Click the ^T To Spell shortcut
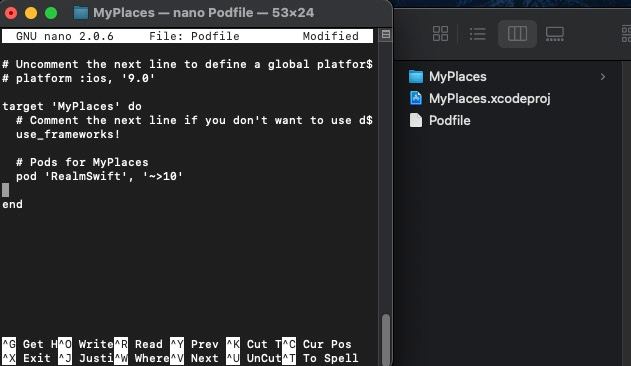This screenshot has height=366, width=631. (x=320, y=358)
